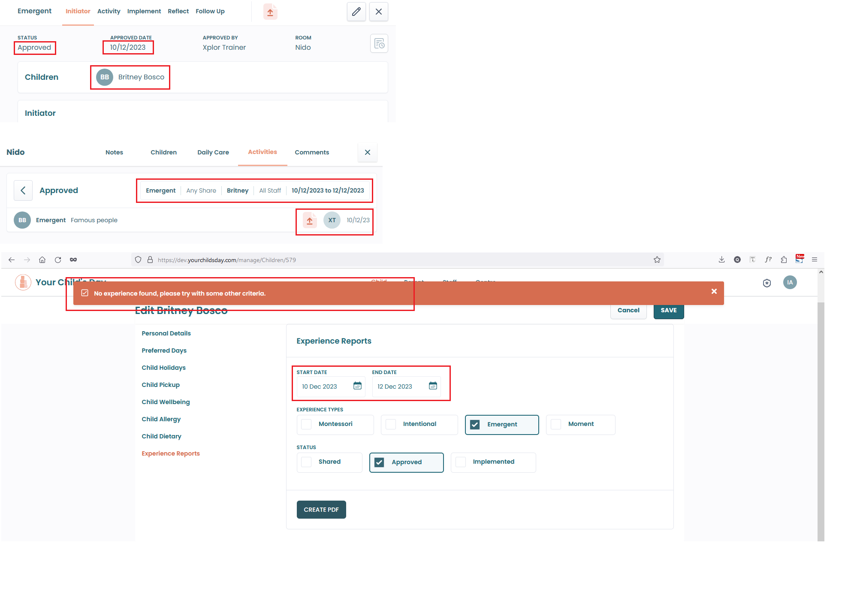The width and height of the screenshot is (851, 616).
Task: Reload the page in the browser
Action: pos(58,260)
